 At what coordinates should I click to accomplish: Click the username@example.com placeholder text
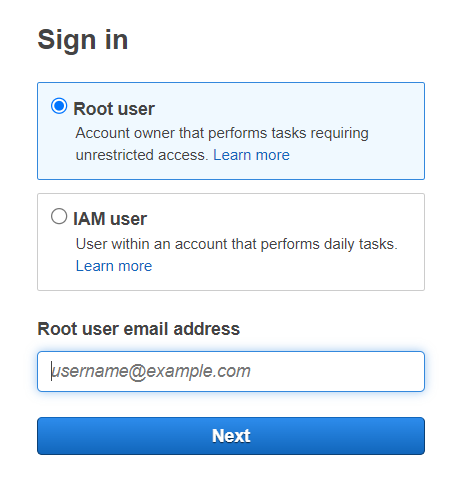click(151, 371)
